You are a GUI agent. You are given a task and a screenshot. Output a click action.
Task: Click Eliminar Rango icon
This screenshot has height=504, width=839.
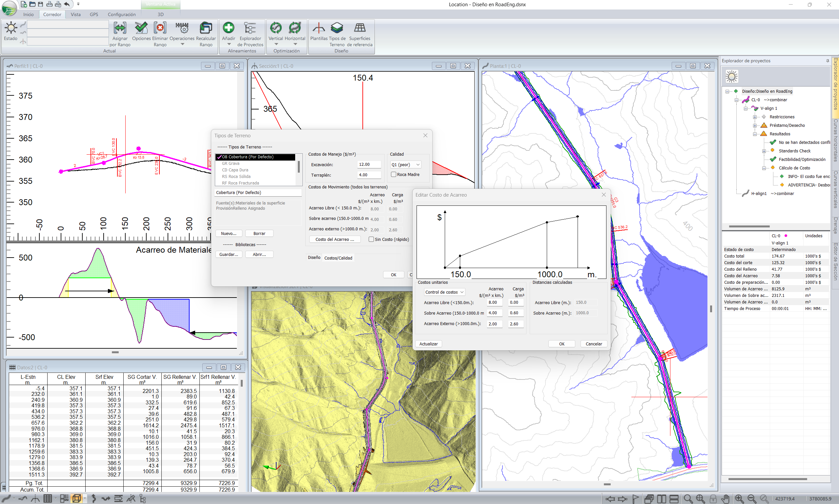[x=160, y=28]
